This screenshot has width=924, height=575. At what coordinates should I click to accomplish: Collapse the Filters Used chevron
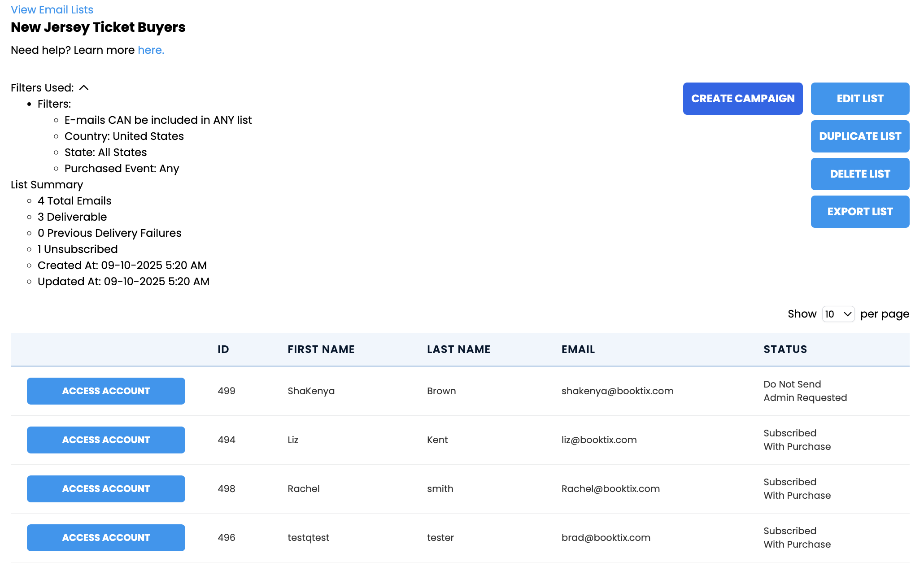[84, 88]
